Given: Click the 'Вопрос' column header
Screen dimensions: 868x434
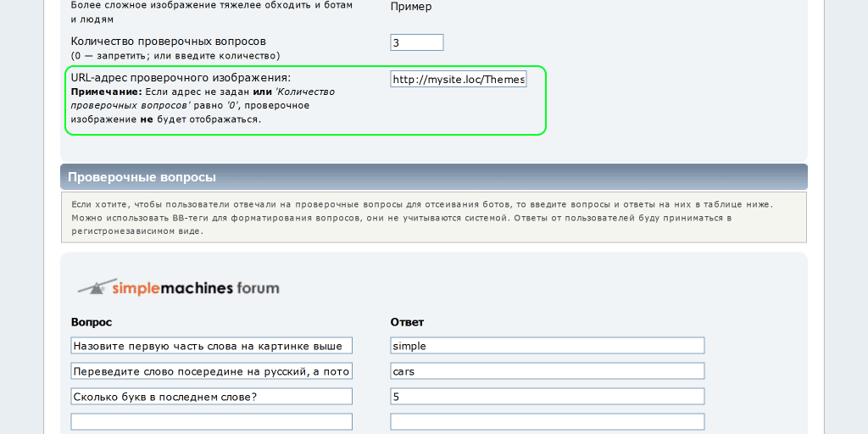Looking at the screenshot, I should click(x=92, y=322).
